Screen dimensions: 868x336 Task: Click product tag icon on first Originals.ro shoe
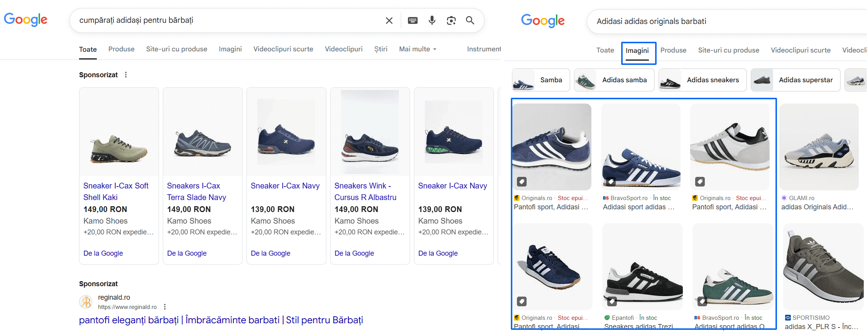522,182
